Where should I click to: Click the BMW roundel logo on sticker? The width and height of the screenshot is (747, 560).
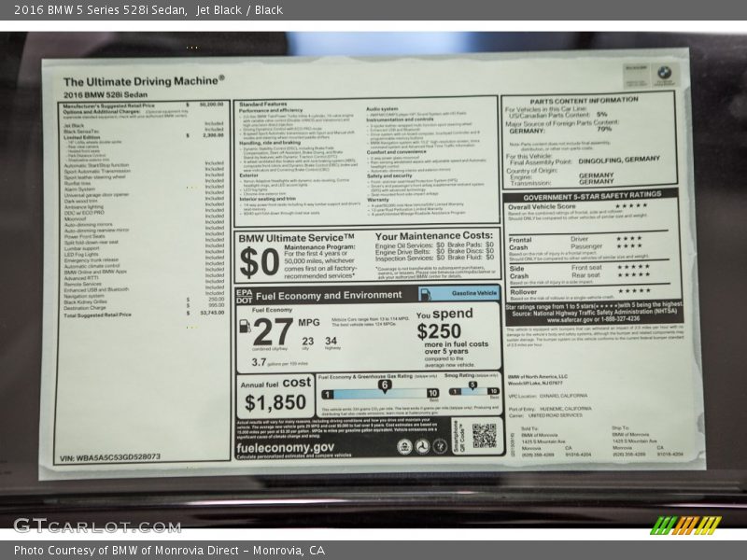(663, 73)
